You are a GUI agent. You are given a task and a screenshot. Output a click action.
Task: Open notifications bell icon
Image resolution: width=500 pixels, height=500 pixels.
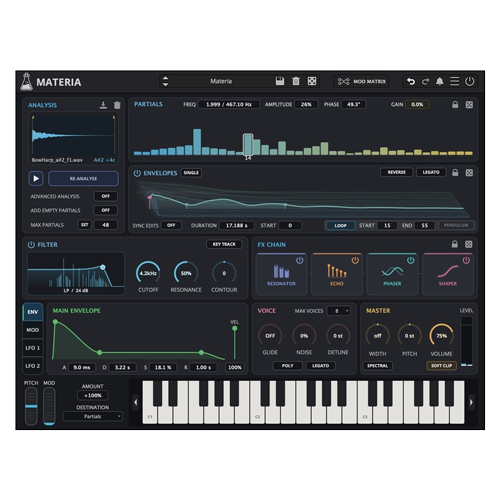click(440, 81)
